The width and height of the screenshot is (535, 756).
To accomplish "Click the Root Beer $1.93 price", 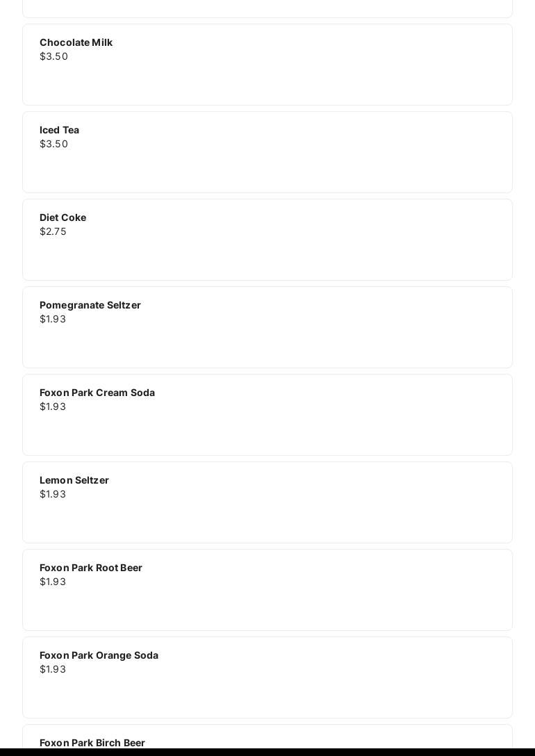I will pos(53,582).
